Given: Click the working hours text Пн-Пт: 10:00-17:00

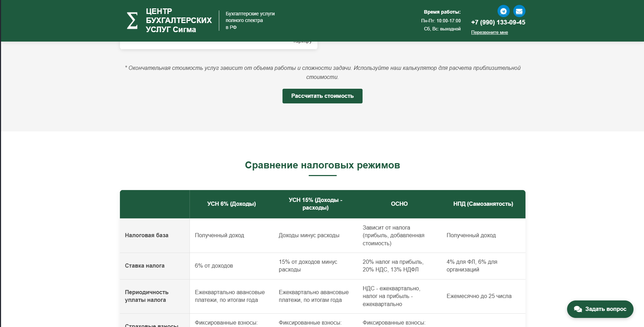Looking at the screenshot, I should [441, 21].
